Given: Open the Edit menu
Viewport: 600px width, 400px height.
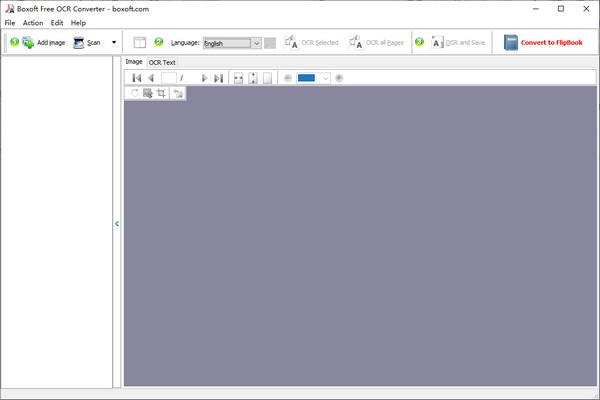Looking at the screenshot, I should [57, 23].
